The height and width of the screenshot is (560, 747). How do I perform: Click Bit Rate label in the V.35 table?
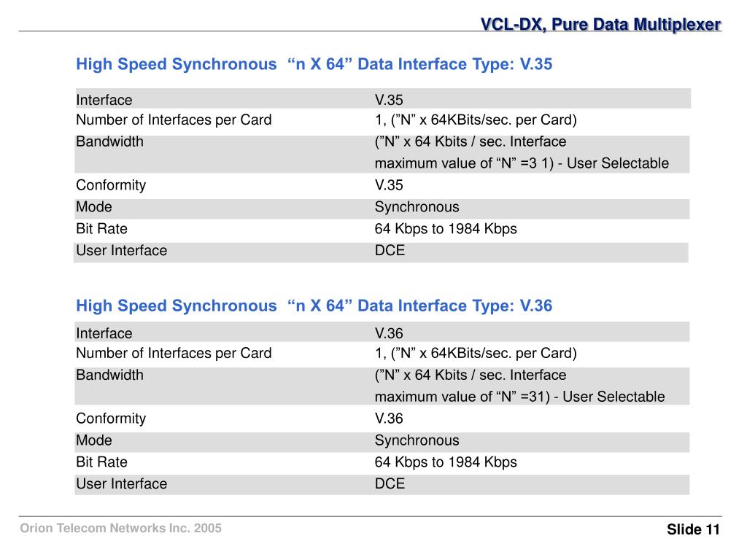[x=101, y=228]
